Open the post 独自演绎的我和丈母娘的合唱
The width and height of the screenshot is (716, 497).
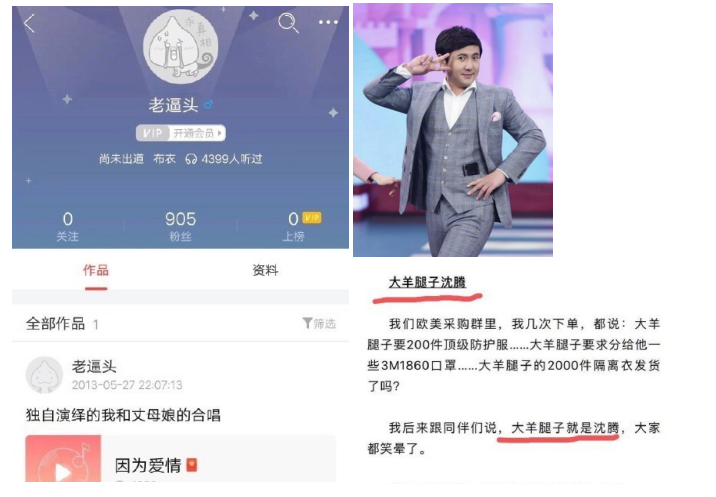(123, 415)
